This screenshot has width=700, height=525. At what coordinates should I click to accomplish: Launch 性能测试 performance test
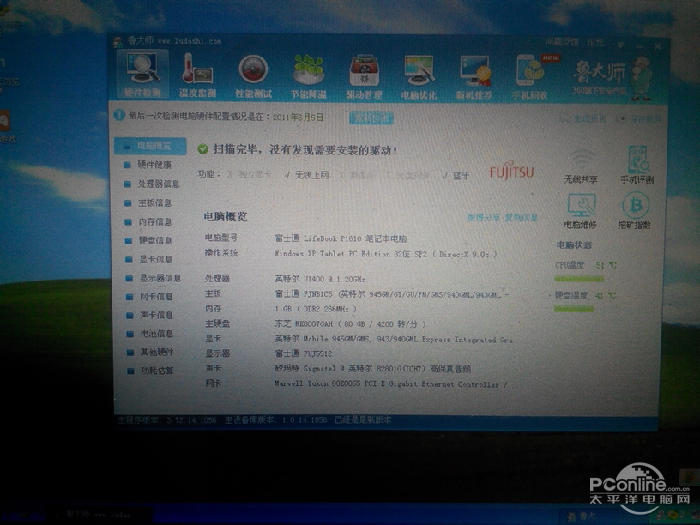click(253, 75)
